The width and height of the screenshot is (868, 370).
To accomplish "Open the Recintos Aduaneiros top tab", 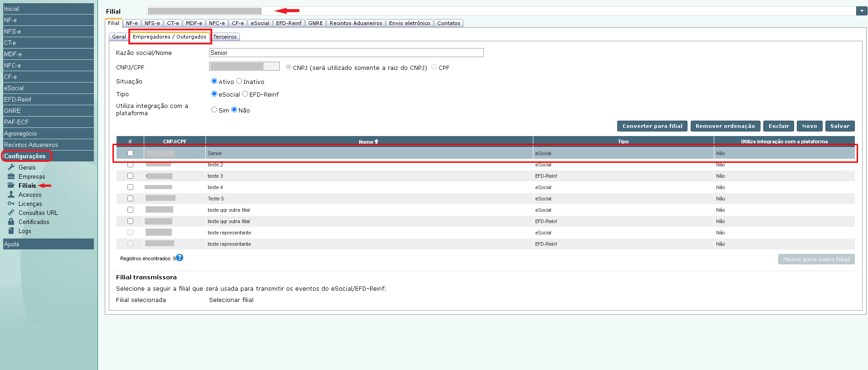I will pos(356,23).
